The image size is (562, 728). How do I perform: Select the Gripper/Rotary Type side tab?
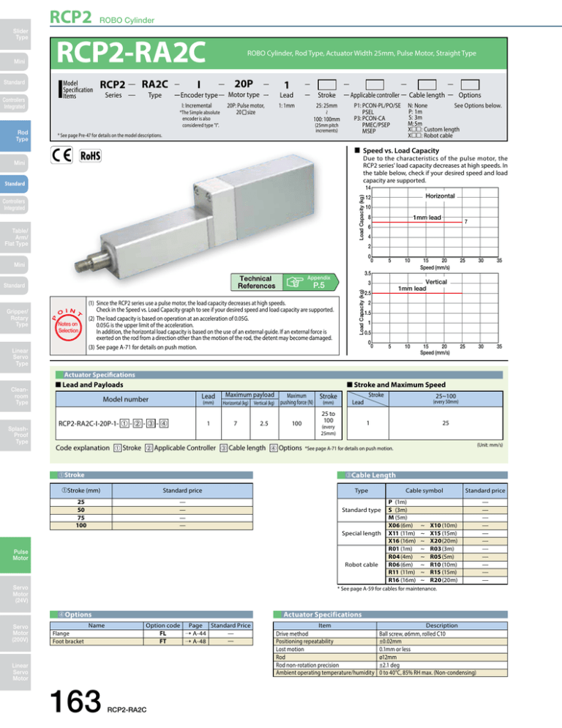tap(15, 318)
